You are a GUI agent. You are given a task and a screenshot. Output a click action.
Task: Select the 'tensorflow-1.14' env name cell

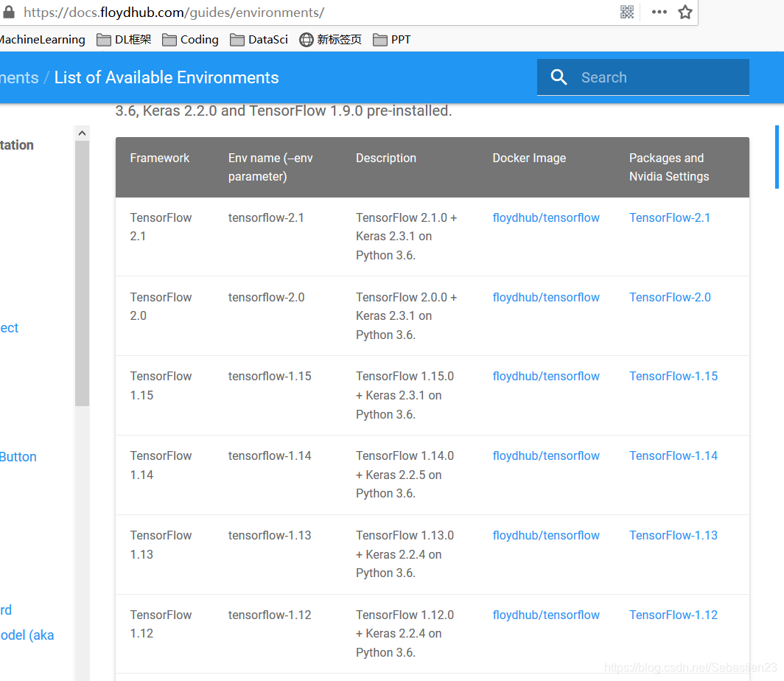point(270,456)
